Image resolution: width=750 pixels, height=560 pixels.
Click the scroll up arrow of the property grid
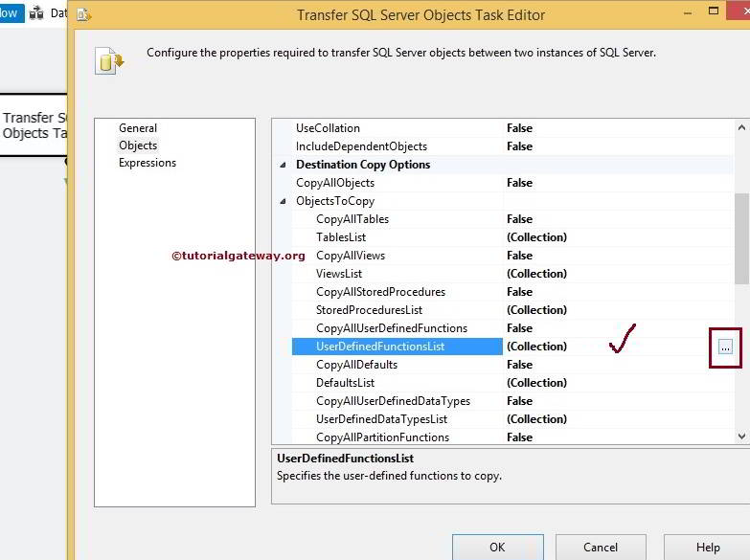[741, 127]
